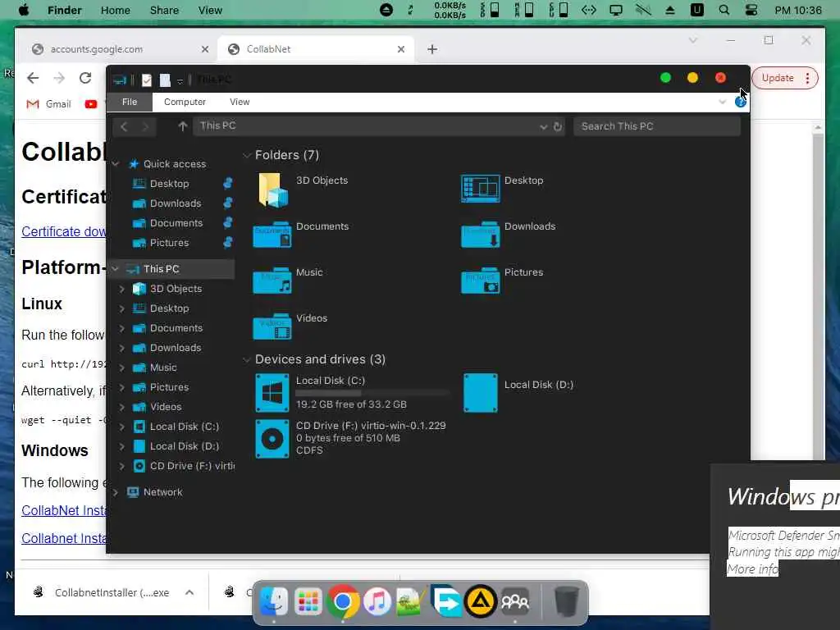
Task: Expand the Network tree node
Action: point(115,492)
